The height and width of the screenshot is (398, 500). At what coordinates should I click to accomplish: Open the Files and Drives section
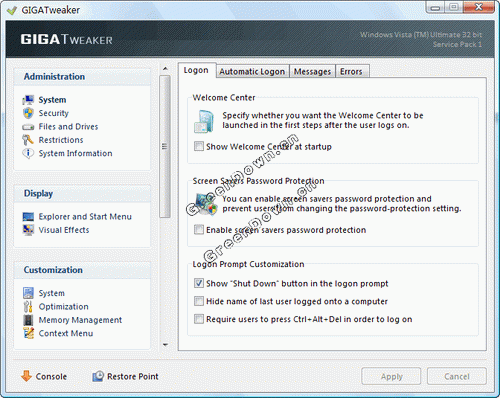[68, 127]
